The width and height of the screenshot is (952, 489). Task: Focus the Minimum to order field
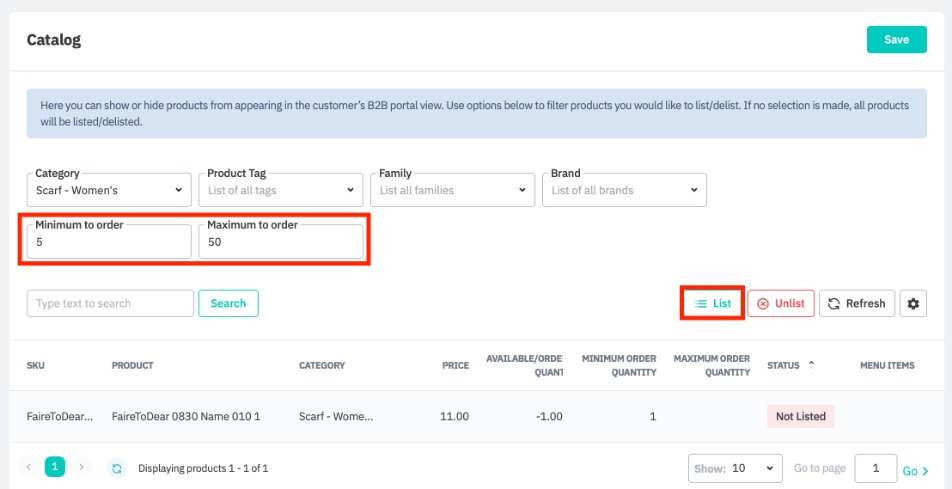pyautogui.click(x=108, y=242)
